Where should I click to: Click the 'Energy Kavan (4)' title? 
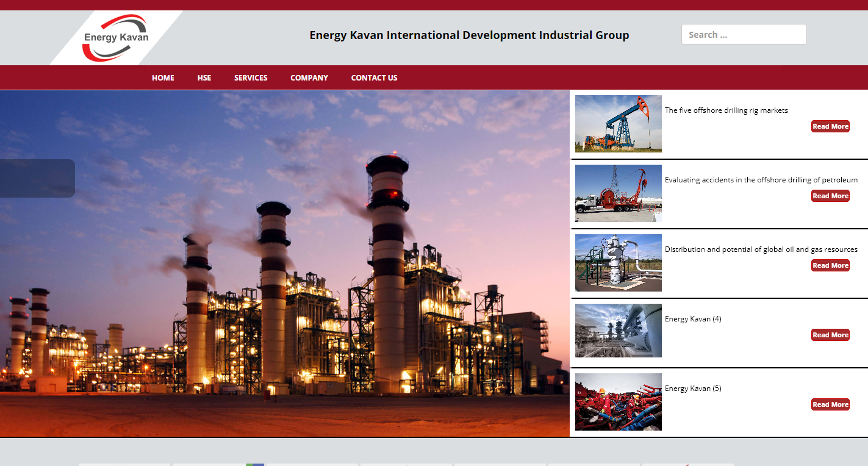tap(693, 319)
